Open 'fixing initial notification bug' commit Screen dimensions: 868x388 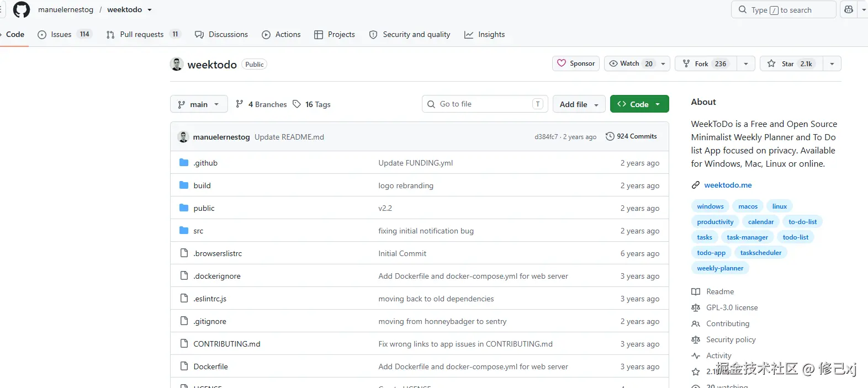(426, 231)
